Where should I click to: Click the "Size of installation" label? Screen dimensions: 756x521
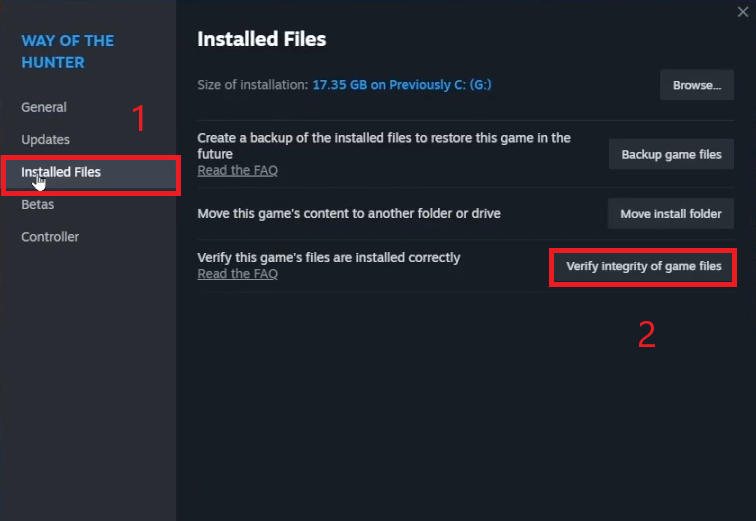252,85
